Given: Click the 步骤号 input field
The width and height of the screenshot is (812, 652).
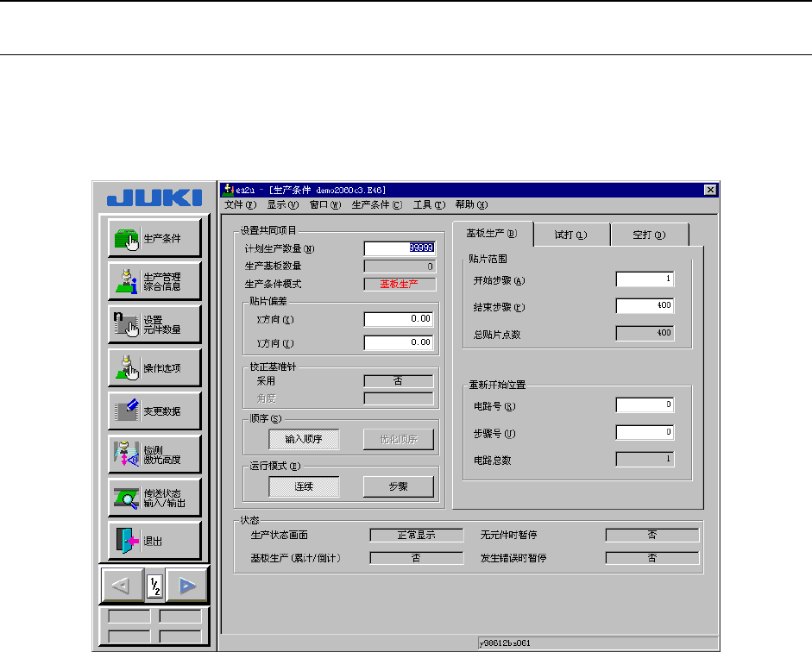Looking at the screenshot, I should pyautogui.click(x=645, y=433).
